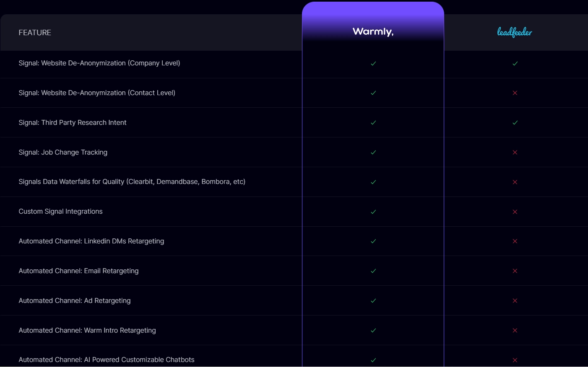The image size is (588, 367).
Task: Click Leadfeeder red X for Warm Intro Retargeting
Action: 515,331
